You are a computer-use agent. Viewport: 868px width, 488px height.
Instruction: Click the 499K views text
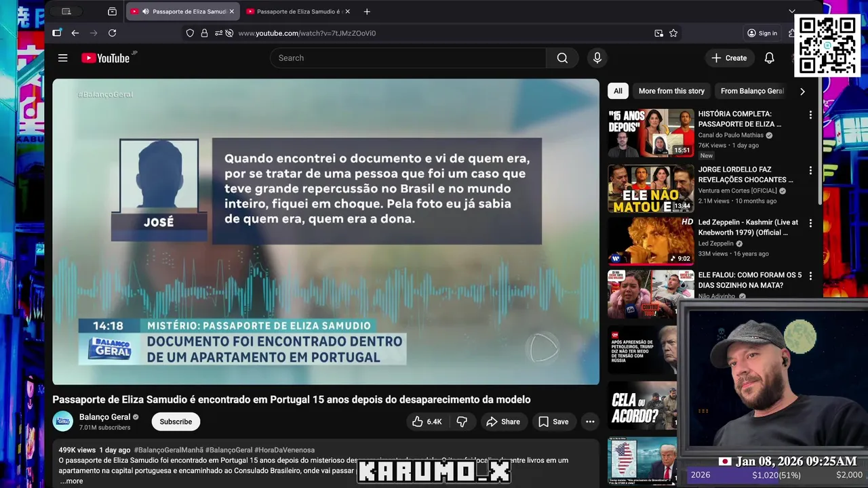pos(77,450)
